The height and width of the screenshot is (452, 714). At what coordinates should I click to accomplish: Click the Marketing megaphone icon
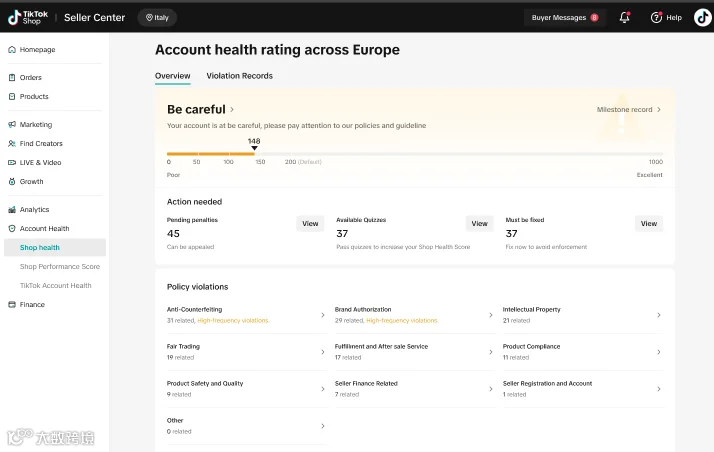tap(12, 124)
